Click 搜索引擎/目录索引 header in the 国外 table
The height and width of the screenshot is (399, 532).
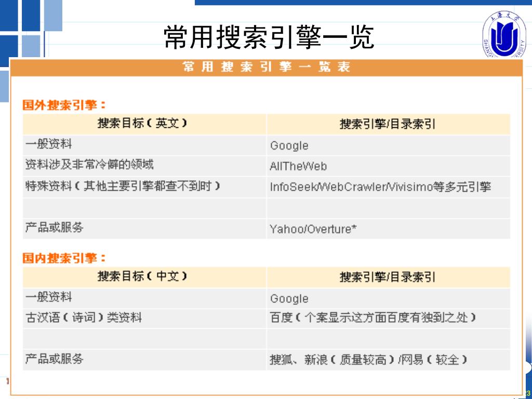[388, 124]
